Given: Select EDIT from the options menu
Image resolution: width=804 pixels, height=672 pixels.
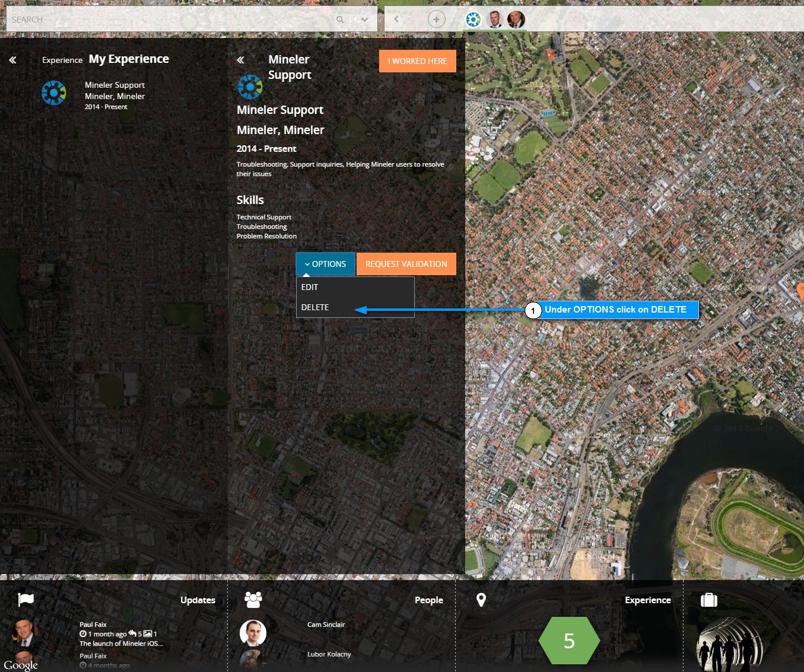Looking at the screenshot, I should point(310,287).
